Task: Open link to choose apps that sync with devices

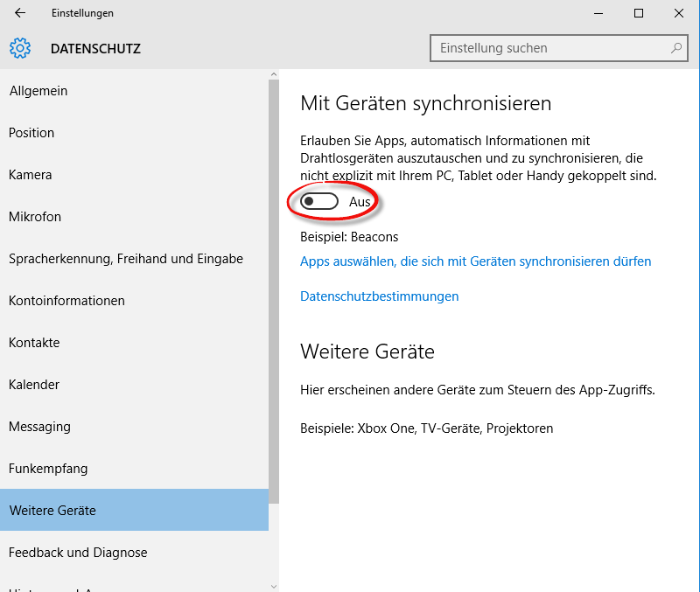Action: pos(475,261)
